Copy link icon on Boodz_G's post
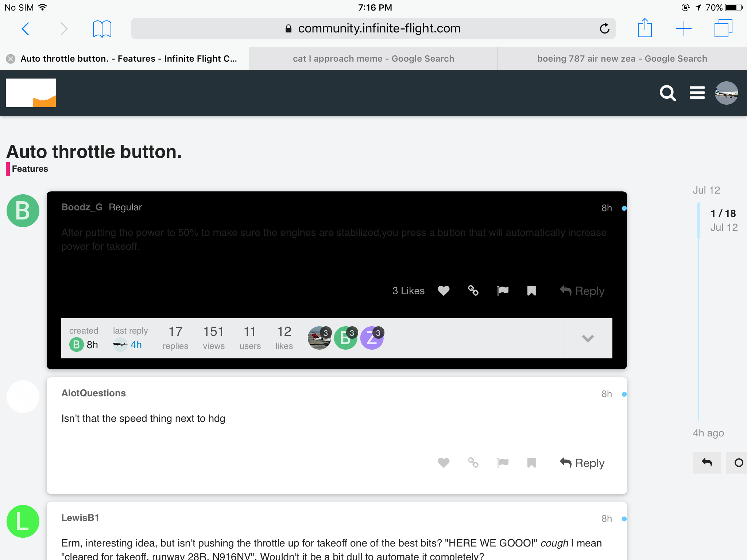This screenshot has height=560, width=747. [x=473, y=291]
